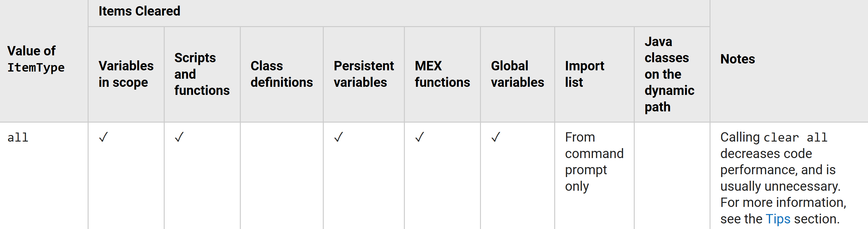Click the Value of ItemType header
The image size is (868, 229).
coord(36,59)
